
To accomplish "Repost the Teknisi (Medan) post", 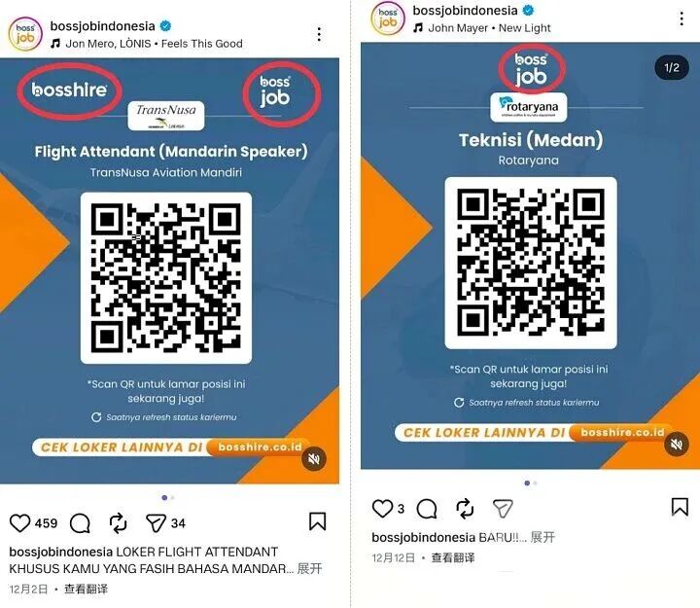I will 465,509.
